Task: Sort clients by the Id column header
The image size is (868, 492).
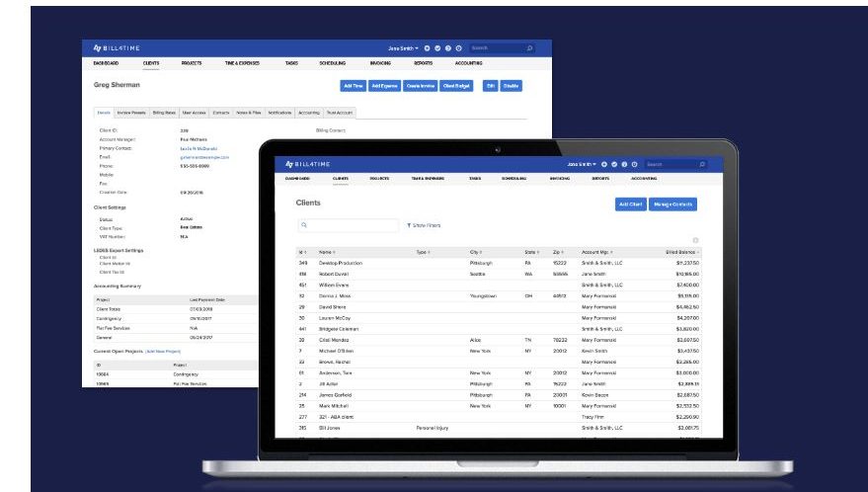Action: click(302, 252)
